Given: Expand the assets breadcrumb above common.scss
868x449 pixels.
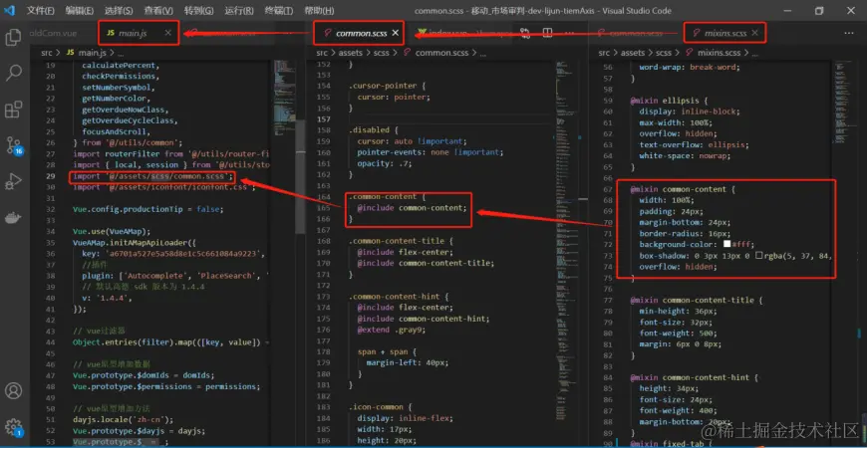Looking at the screenshot, I should point(352,53).
